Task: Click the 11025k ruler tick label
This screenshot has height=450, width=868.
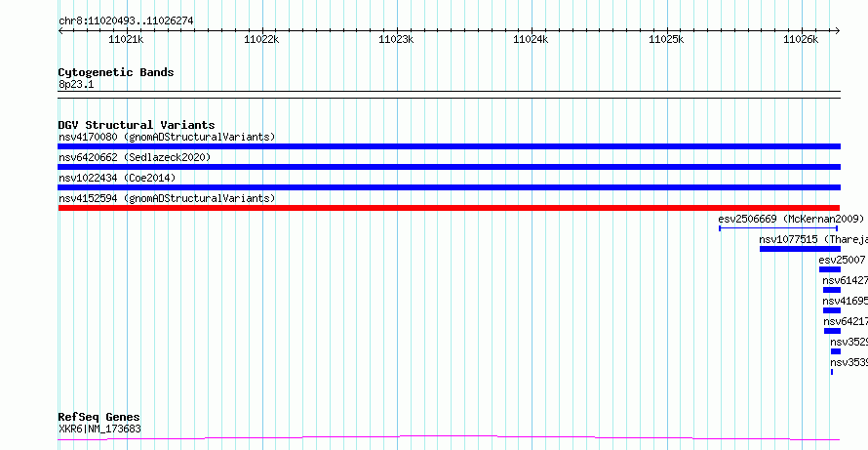Action: pyautogui.click(x=666, y=39)
